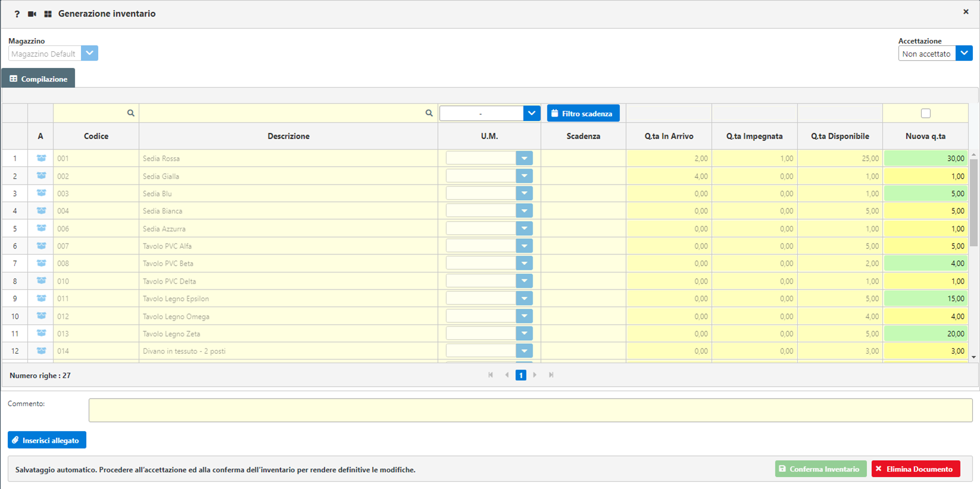This screenshot has width=980, height=489.
Task: Edit Nuova q.ta 20,00 for Tavolo Legno Zeta
Action: pos(926,334)
